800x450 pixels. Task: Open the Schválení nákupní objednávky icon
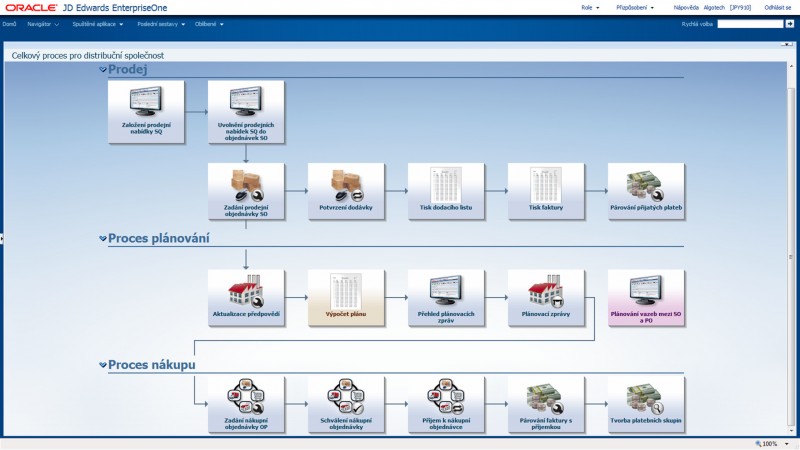(346, 404)
